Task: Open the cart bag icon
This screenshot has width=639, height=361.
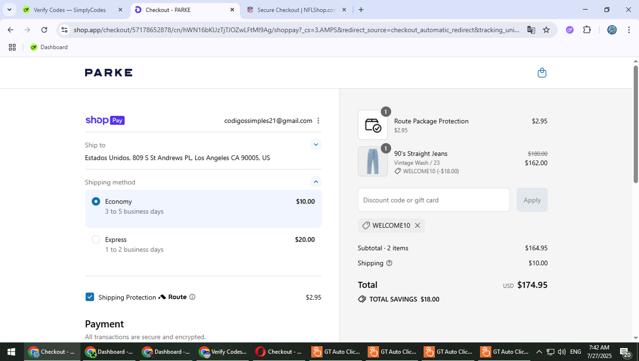Action: (542, 73)
